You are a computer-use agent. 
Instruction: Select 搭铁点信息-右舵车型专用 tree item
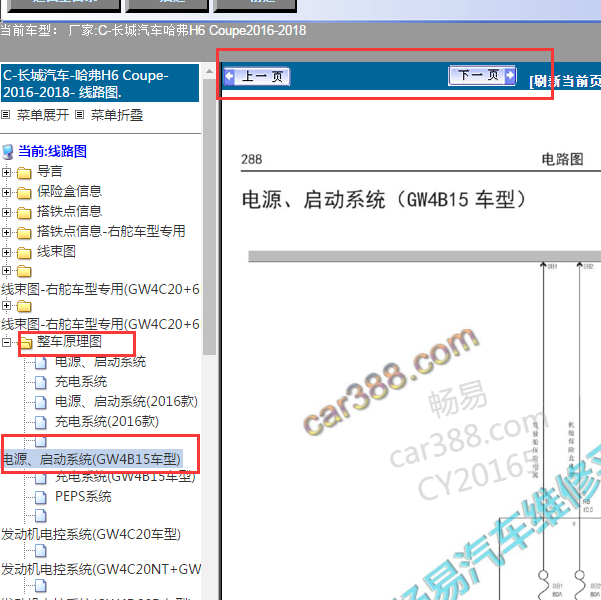pos(111,231)
